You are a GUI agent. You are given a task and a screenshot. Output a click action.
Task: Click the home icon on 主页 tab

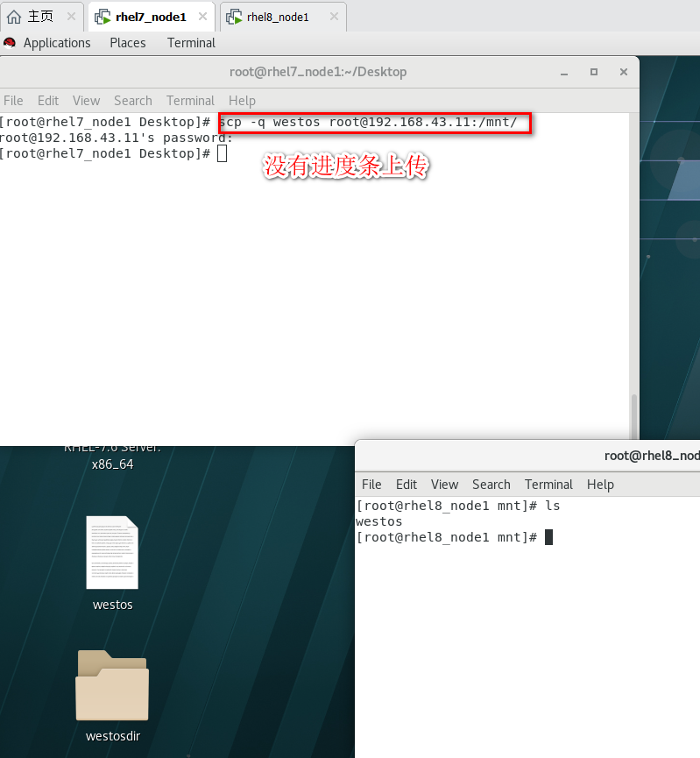pyautogui.click(x=14, y=17)
